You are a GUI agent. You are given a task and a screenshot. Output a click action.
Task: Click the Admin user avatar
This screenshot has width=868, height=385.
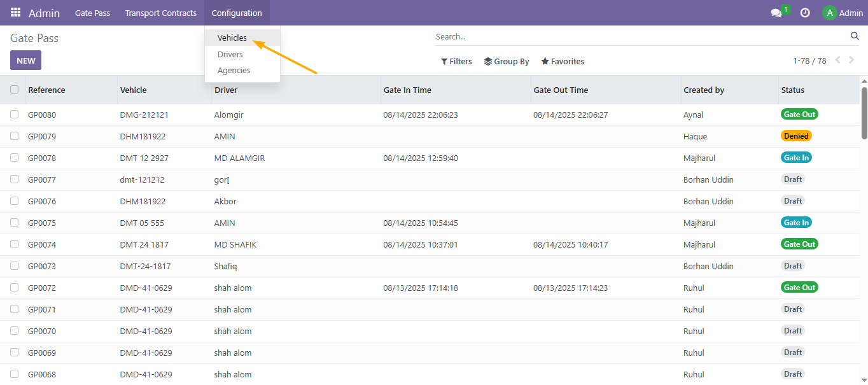[x=829, y=13]
